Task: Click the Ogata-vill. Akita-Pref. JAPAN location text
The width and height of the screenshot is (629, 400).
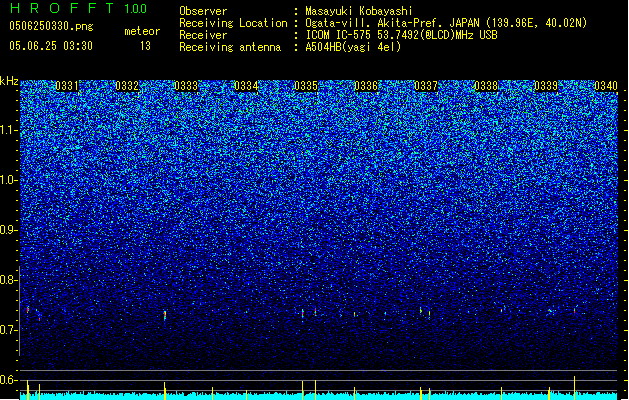Action: click(x=446, y=23)
